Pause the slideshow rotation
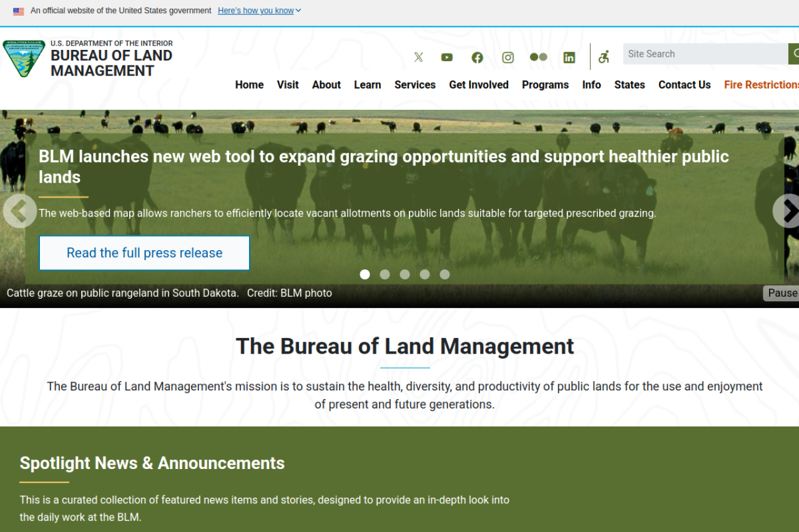 tap(782, 293)
